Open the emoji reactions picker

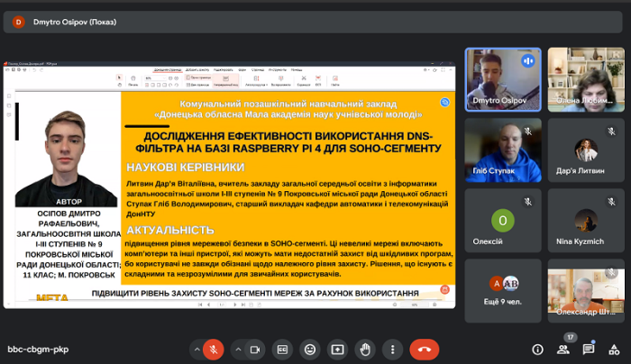click(x=310, y=349)
